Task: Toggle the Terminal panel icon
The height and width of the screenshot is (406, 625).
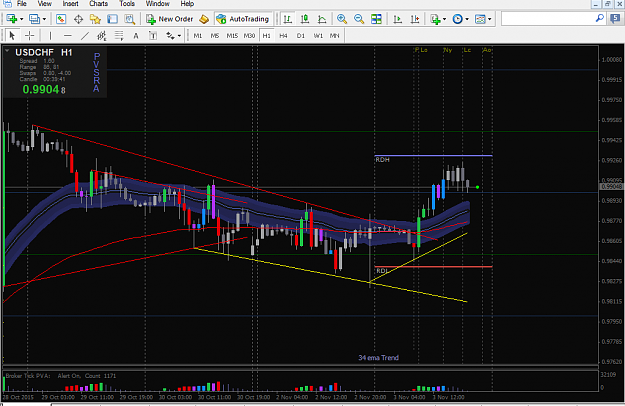Action: (x=112, y=19)
